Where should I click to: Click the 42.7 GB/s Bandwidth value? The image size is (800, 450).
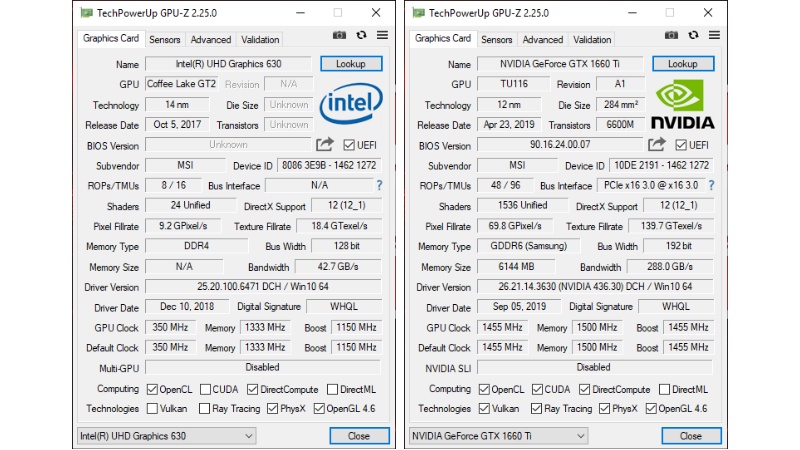tap(338, 266)
